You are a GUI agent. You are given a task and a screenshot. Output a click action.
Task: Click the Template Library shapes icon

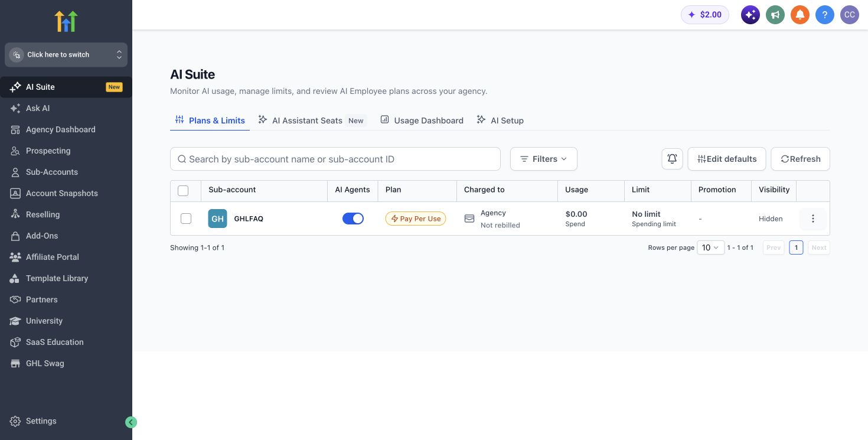15,278
